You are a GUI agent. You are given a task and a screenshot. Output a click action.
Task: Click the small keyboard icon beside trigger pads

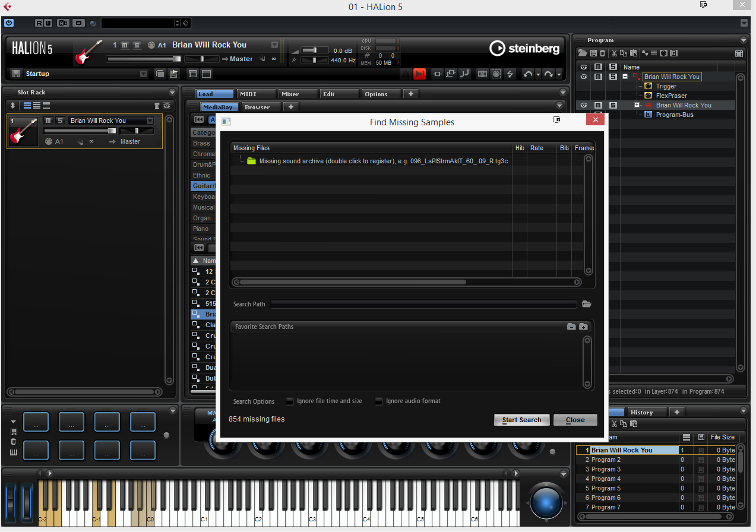coord(14,452)
